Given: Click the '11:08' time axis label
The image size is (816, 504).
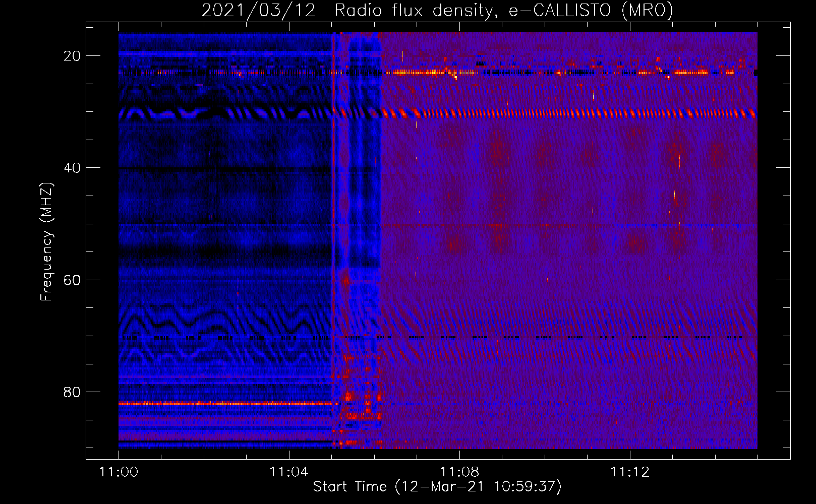Looking at the screenshot, I should [x=459, y=472].
